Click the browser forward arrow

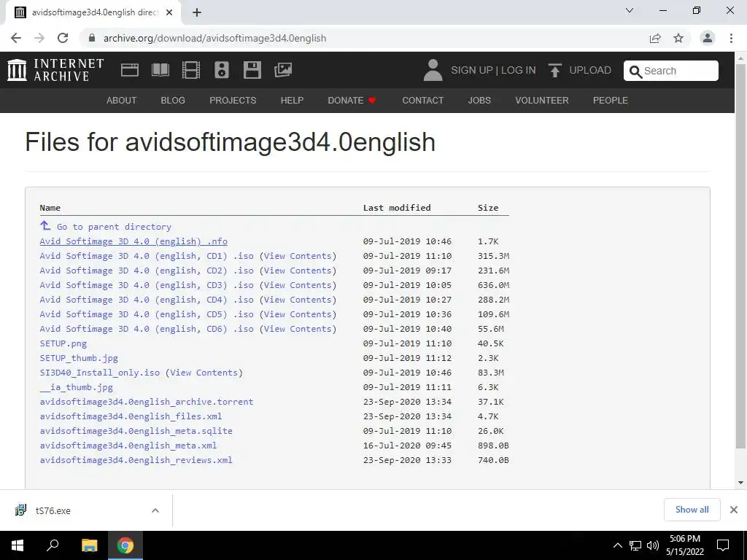coord(39,38)
